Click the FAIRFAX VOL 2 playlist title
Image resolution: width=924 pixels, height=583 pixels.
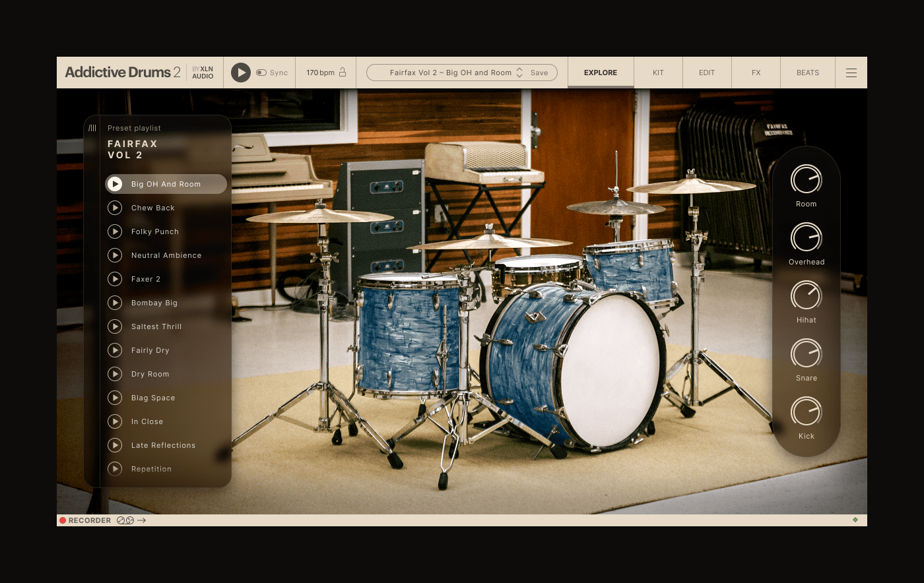pyautogui.click(x=133, y=149)
